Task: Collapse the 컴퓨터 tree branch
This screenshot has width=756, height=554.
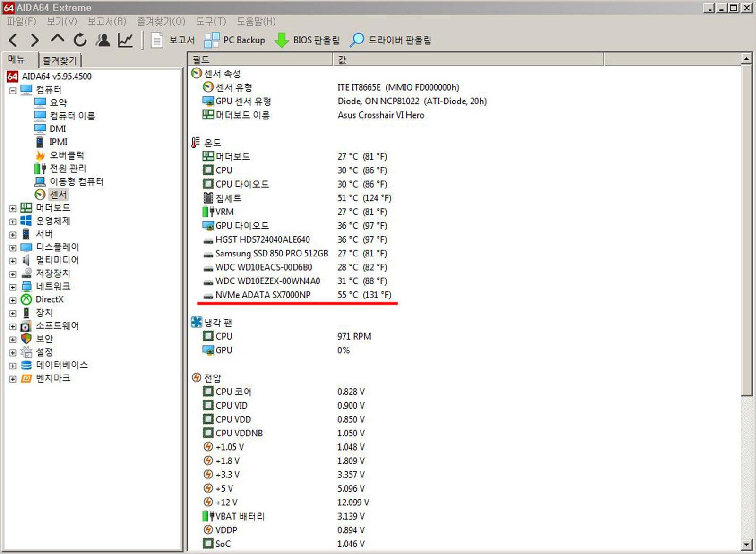Action: (x=12, y=89)
